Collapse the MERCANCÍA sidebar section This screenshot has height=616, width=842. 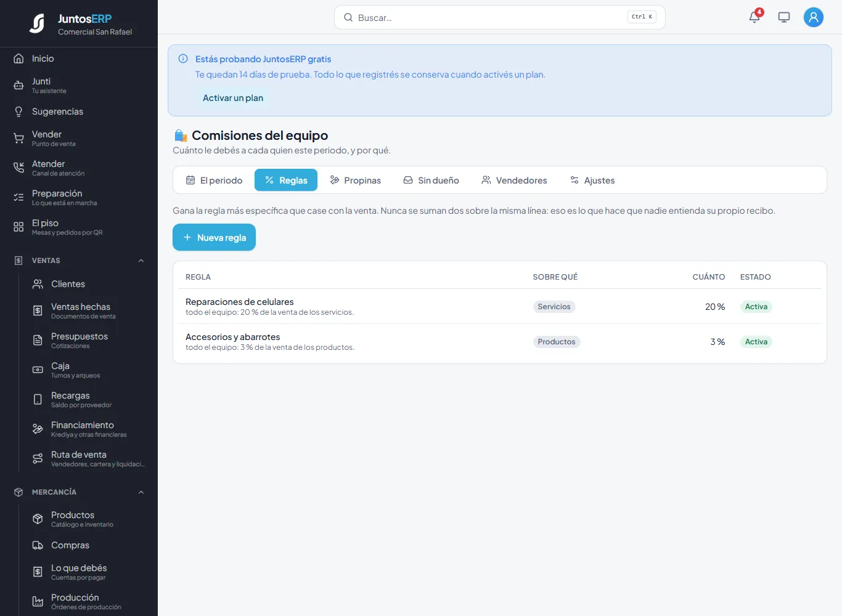[141, 492]
